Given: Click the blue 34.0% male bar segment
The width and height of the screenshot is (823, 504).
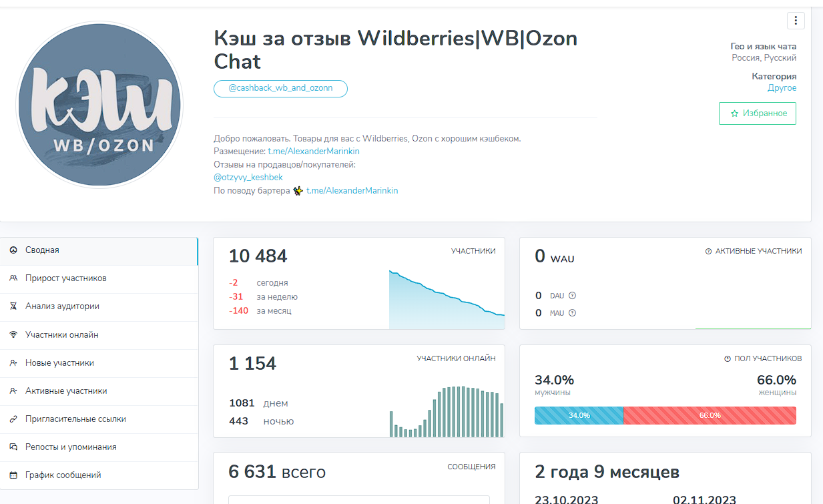Looking at the screenshot, I should [x=579, y=415].
